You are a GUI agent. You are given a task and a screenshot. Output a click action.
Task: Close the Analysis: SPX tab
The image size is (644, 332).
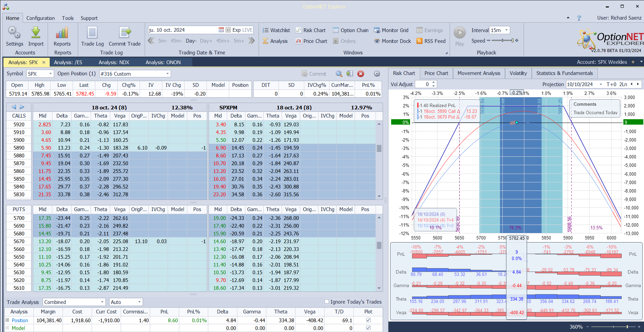tap(44, 62)
